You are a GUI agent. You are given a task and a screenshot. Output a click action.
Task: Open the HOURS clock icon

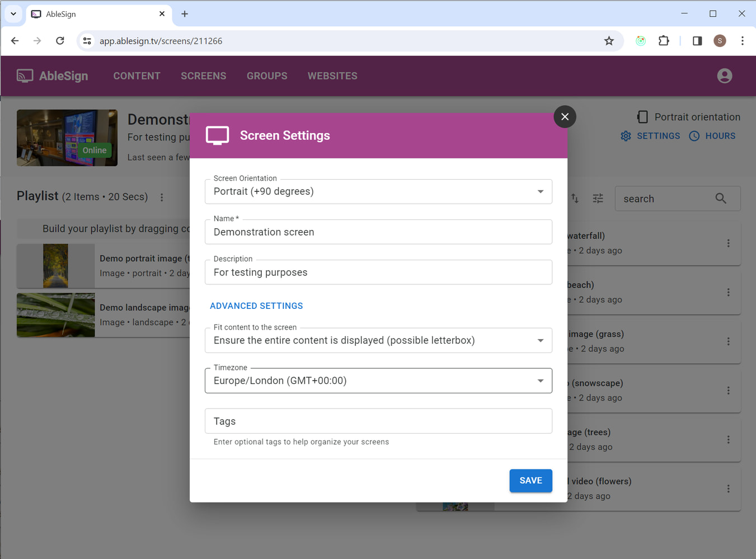point(694,135)
